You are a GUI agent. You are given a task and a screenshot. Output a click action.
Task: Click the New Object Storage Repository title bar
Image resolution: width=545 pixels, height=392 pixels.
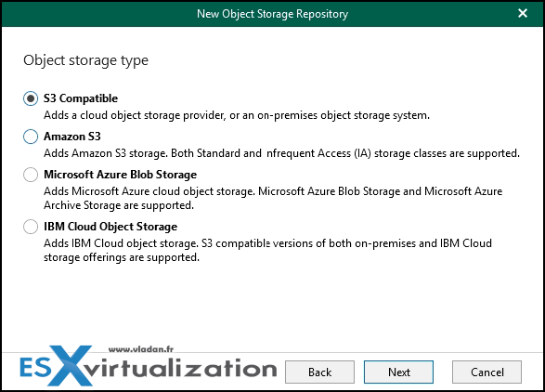pos(273,14)
